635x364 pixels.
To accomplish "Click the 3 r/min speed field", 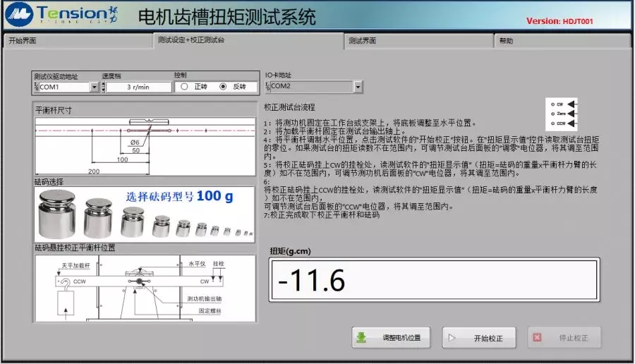I will (x=138, y=87).
